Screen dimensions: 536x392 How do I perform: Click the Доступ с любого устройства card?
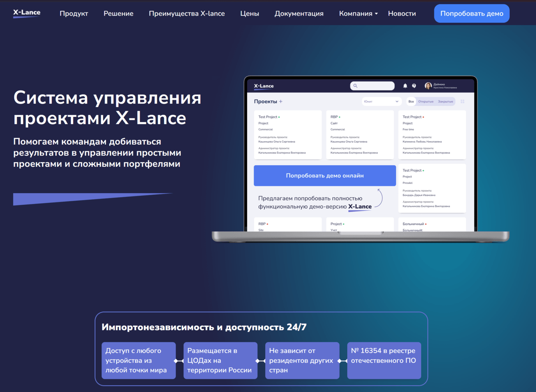pyautogui.click(x=138, y=360)
